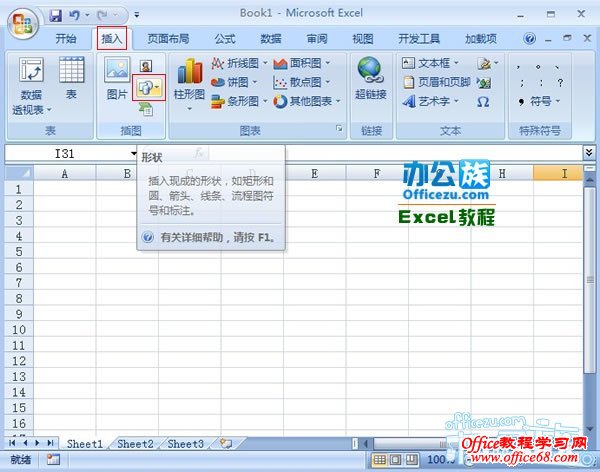Screen dimensions: 600x472
Task: Select column I header
Action: click(x=558, y=173)
